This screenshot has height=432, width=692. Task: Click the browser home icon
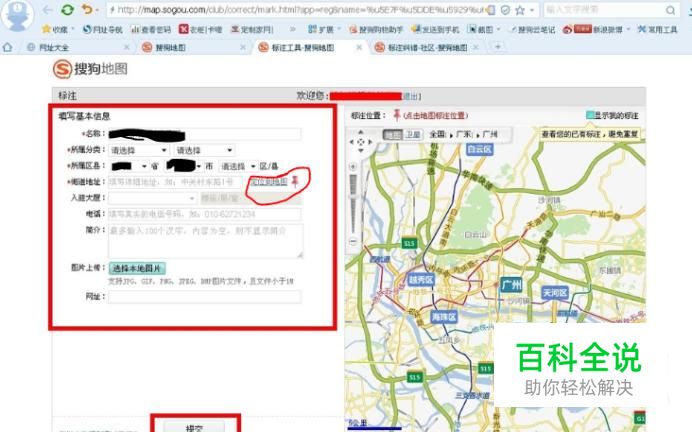pyautogui.click(x=8, y=47)
